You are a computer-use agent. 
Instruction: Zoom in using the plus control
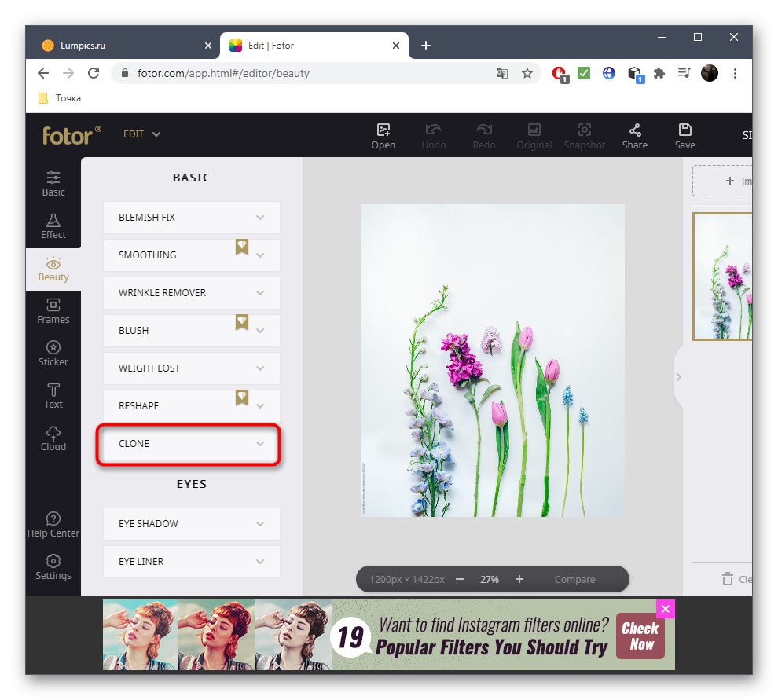[519, 579]
